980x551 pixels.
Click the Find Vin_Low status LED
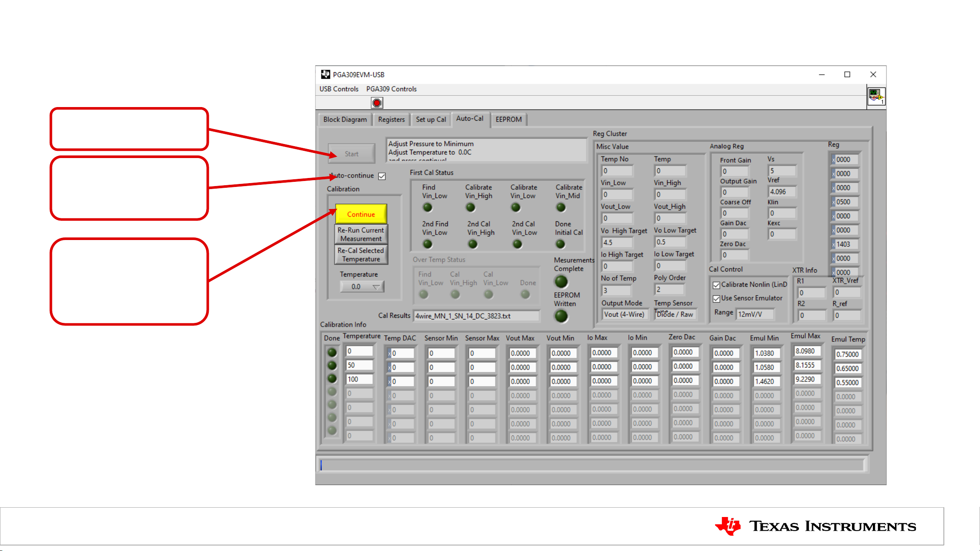(427, 207)
